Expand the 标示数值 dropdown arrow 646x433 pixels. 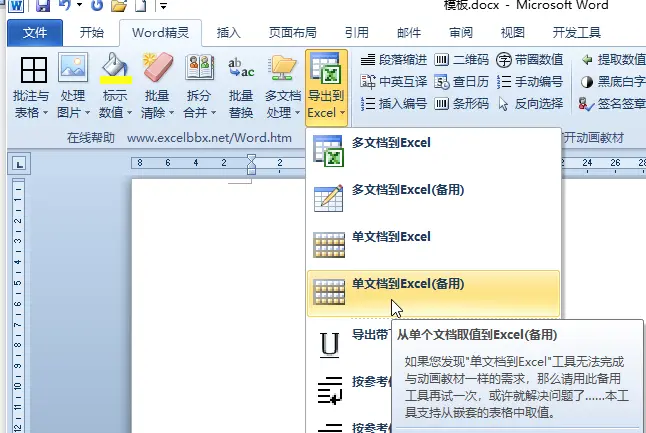pyautogui.click(x=129, y=112)
